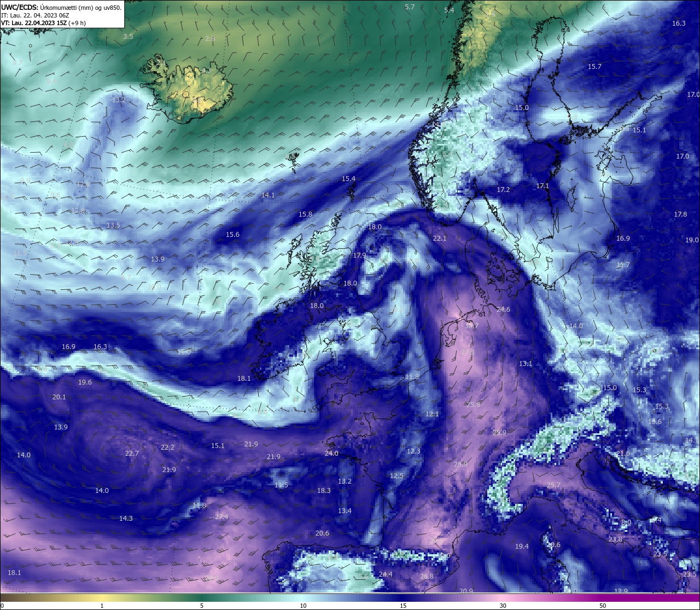The width and height of the screenshot is (700, 610).
Task: Click the 12.1 value over northern France
Action: (x=432, y=414)
